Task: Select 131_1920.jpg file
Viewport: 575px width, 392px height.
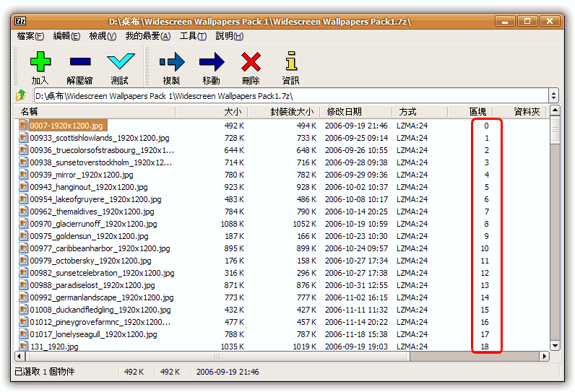Action: coord(54,347)
